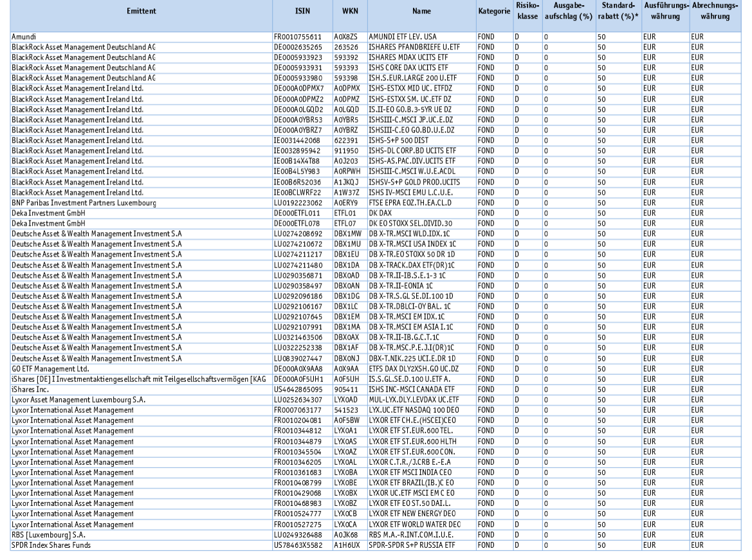Image resolution: width=752 pixels, height=560 pixels.
Task: Select ISIN DE000A0YBRZ7
Action: click(302, 130)
